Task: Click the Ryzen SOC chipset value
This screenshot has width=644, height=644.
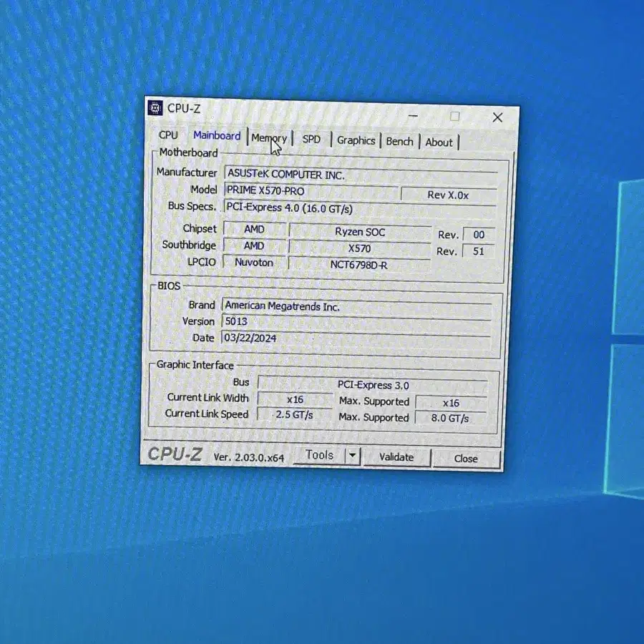Action: pyautogui.click(x=360, y=232)
